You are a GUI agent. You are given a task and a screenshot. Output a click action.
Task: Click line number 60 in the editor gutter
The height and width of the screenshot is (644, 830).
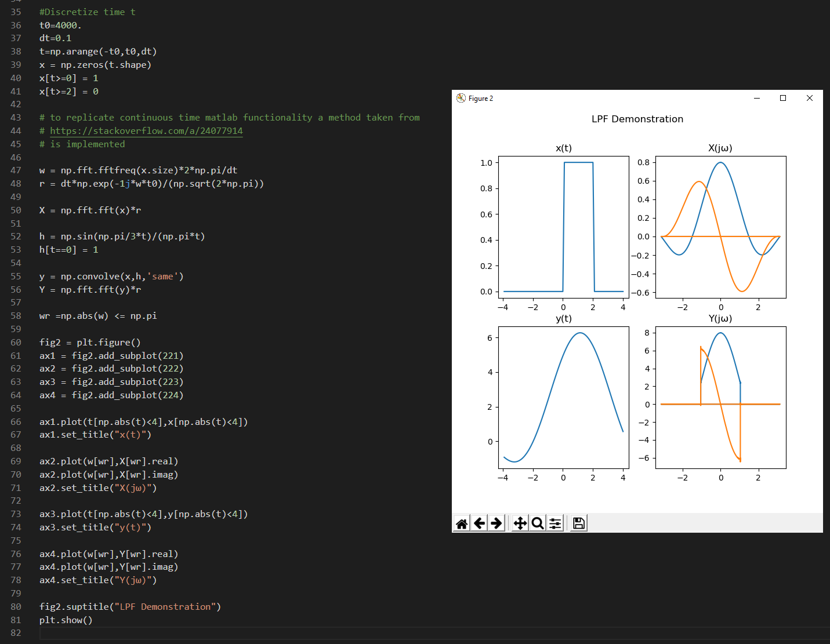16,343
